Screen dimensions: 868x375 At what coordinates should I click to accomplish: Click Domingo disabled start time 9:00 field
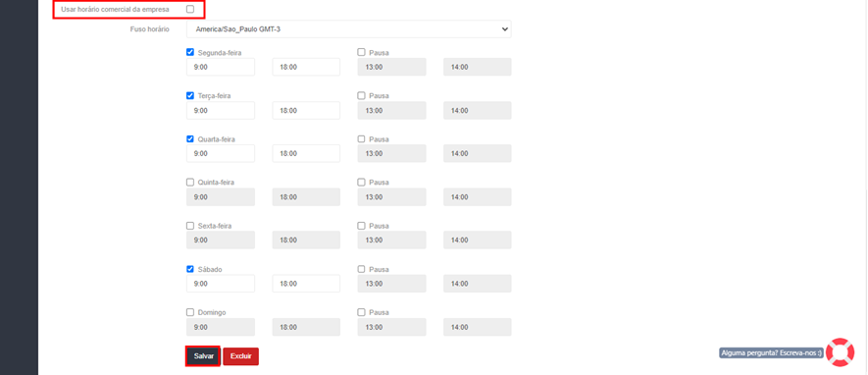tap(221, 327)
